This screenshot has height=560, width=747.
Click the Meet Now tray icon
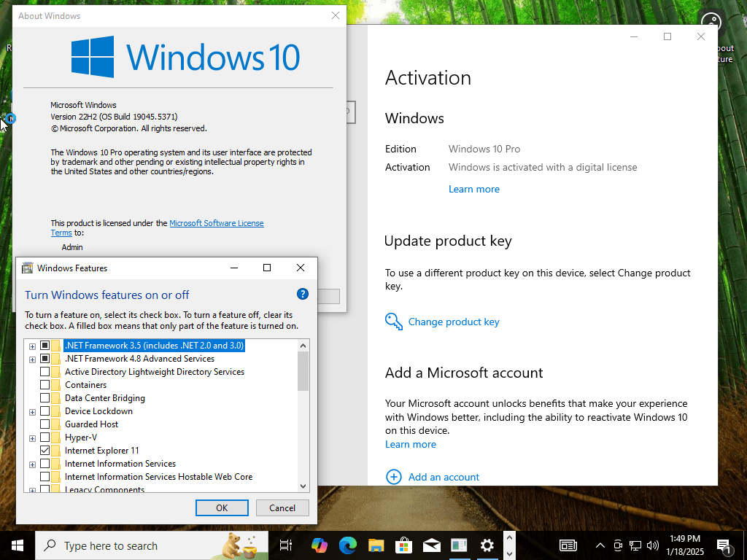pyautogui.click(x=618, y=545)
